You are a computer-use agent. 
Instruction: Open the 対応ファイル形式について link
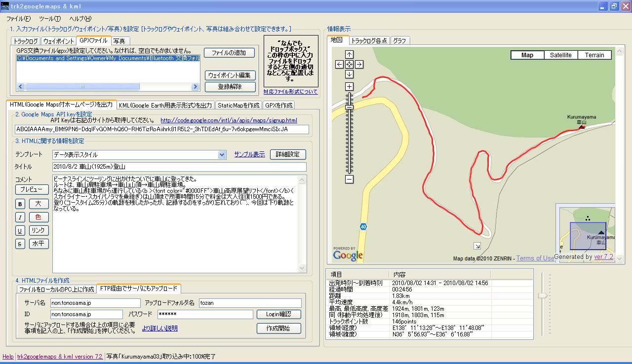tap(291, 92)
